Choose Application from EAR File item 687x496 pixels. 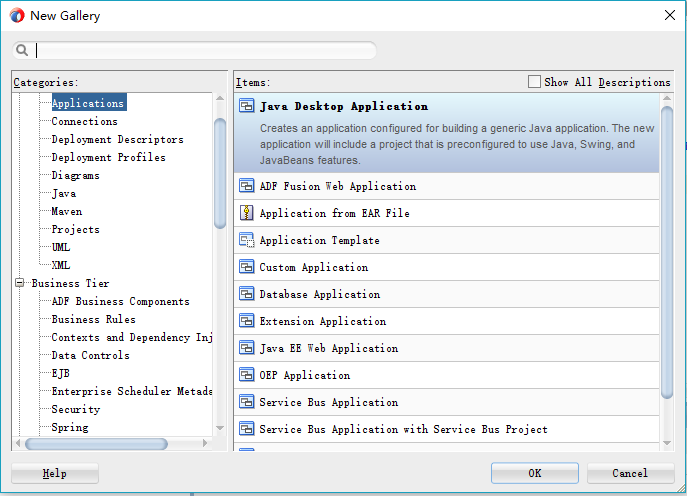coord(446,213)
